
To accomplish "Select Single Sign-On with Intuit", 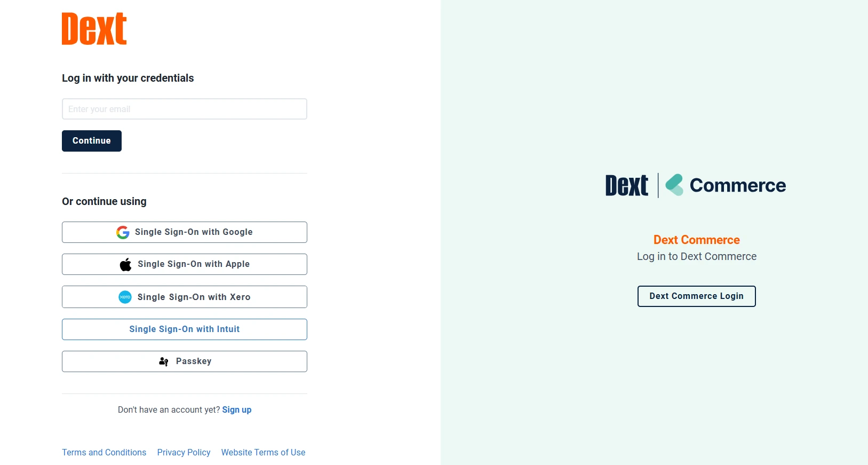I will 185,329.
